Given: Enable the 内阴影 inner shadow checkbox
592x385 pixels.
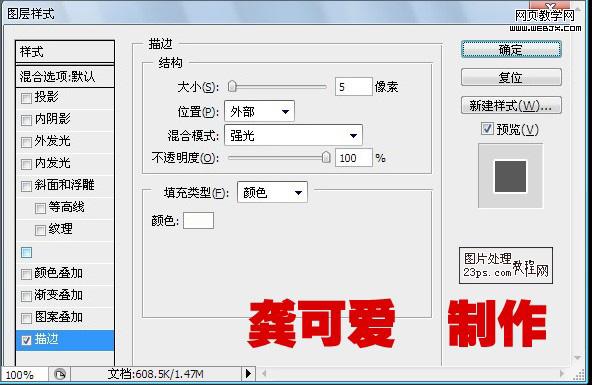Looking at the screenshot, I should tap(26, 120).
